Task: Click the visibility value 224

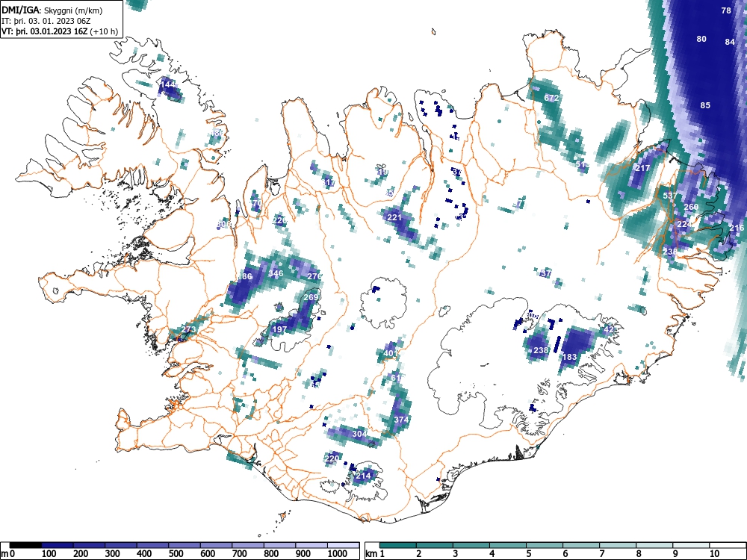Action: (684, 224)
